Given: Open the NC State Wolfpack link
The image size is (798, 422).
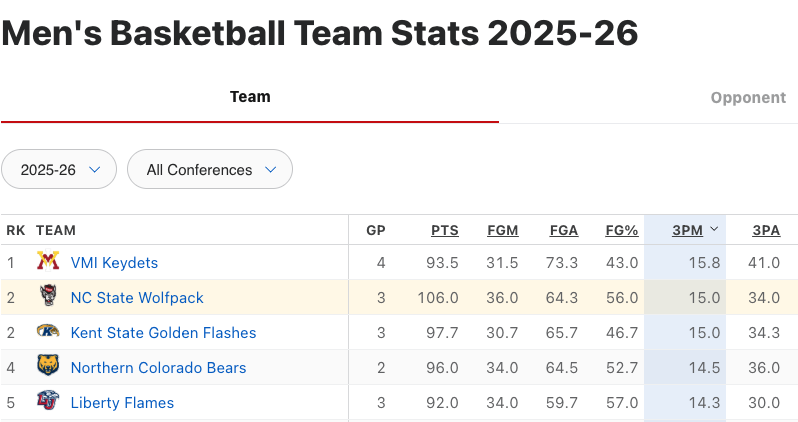Looking at the screenshot, I should 137,298.
